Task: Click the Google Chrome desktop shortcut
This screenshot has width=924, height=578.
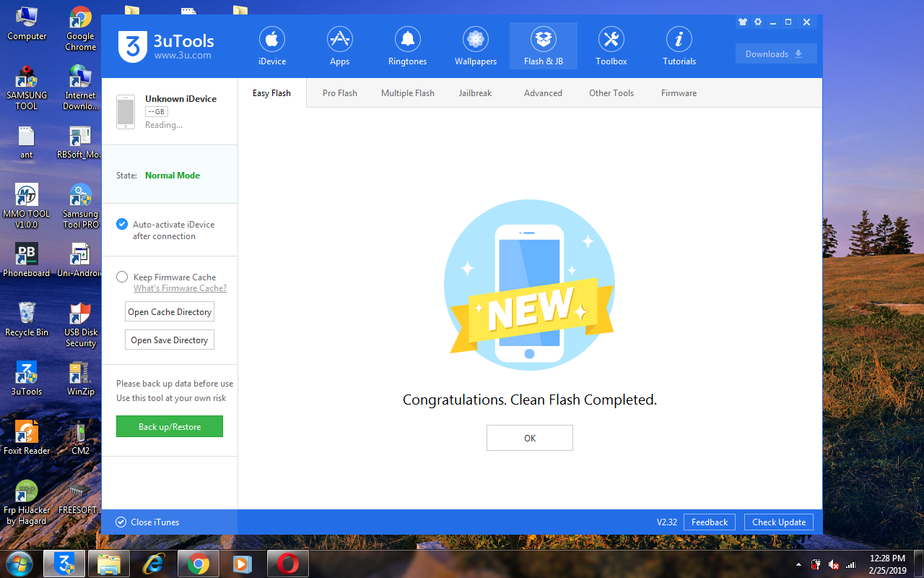Action: click(x=80, y=29)
